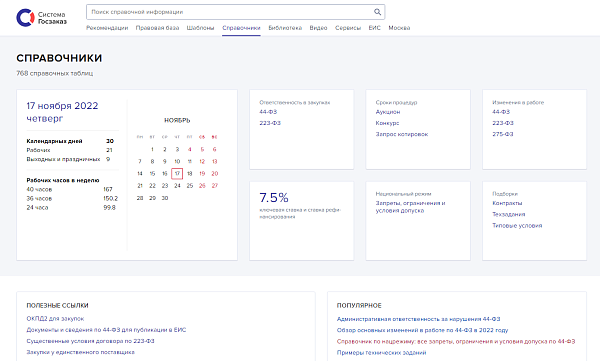Screen dimensions: 600x361
Task: Click the НОЯБРЬ month heading
Action: point(177,120)
